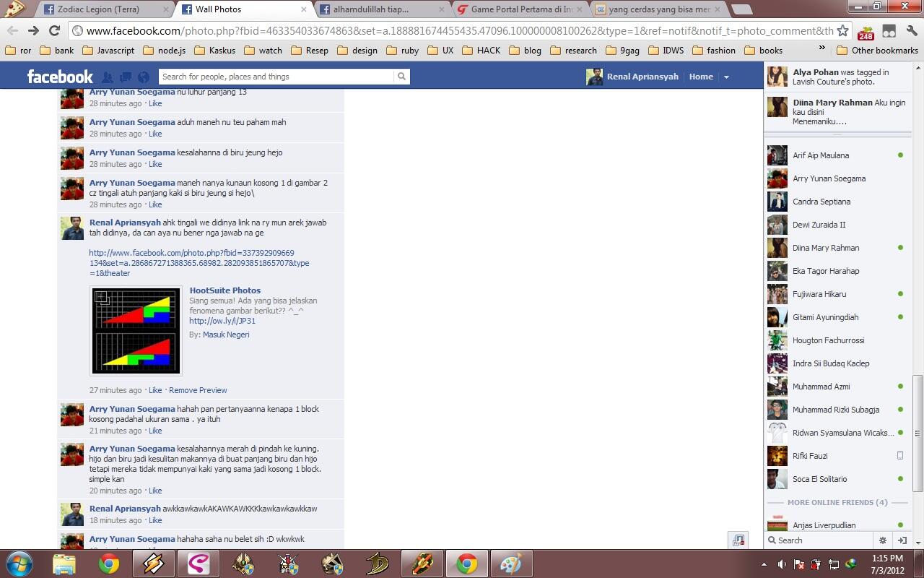924x578 pixels.
Task: Open the friend requests icon
Action: click(x=108, y=77)
